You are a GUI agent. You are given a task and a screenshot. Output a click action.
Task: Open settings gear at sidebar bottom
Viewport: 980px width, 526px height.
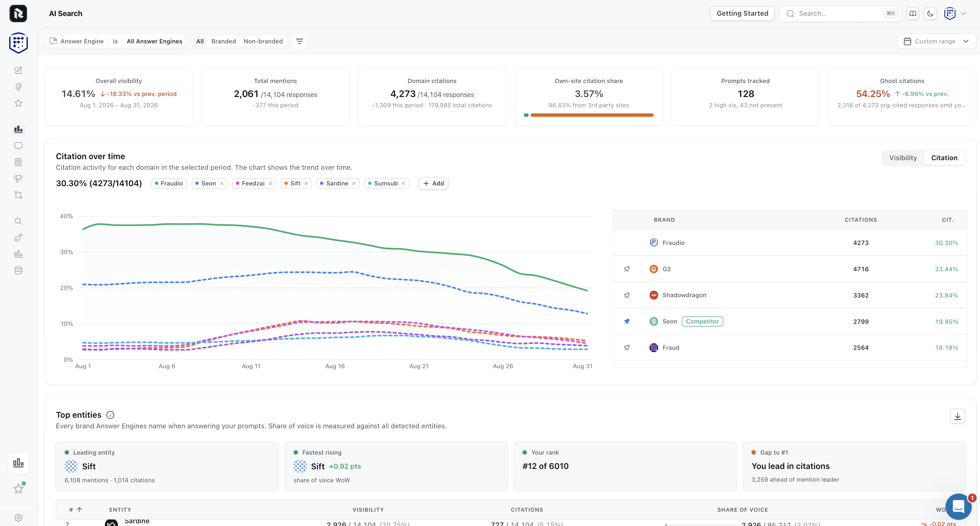[18, 518]
